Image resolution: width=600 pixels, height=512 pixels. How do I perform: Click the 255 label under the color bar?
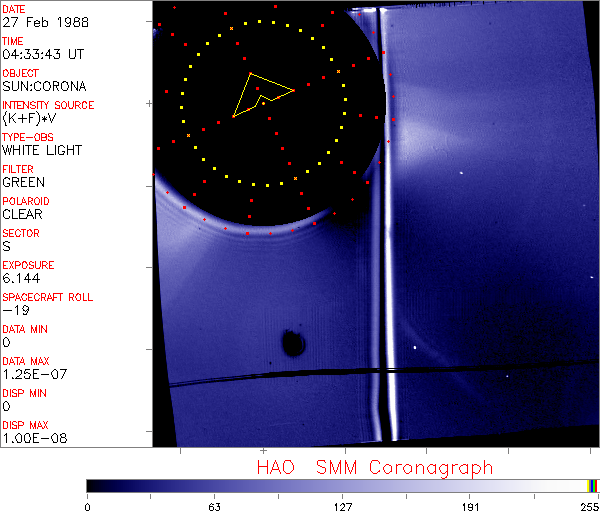pos(587,505)
